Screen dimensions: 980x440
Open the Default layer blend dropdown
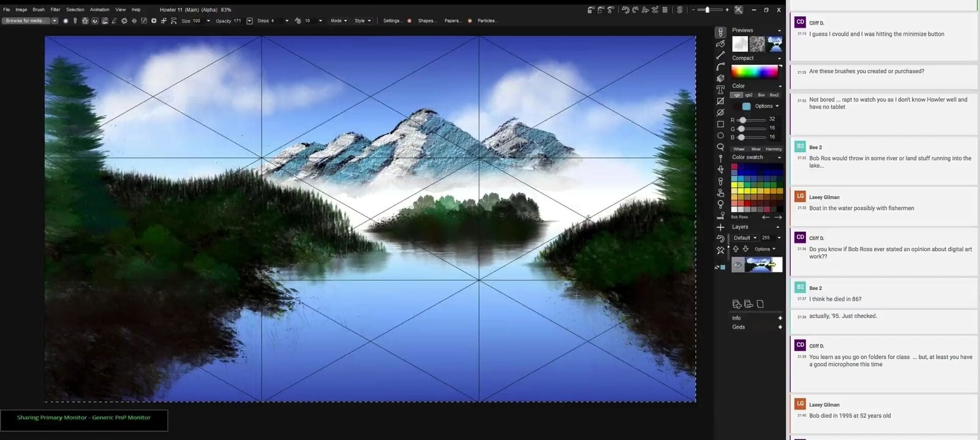pos(745,238)
